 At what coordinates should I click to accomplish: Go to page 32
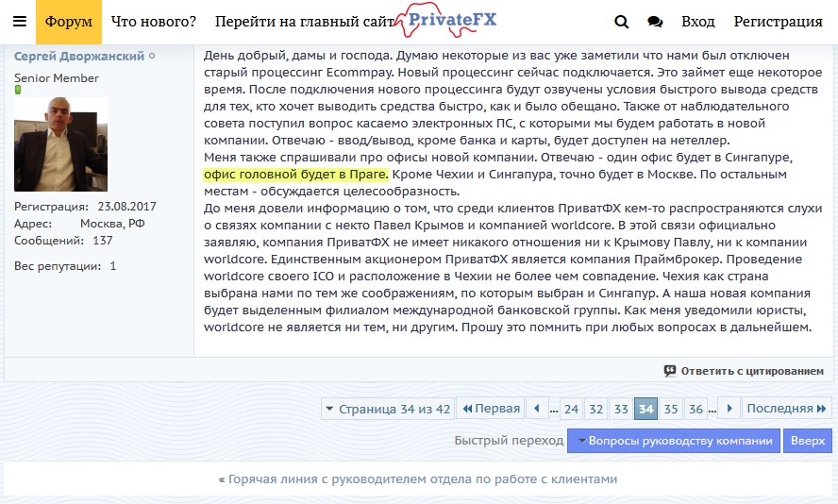pyautogui.click(x=595, y=410)
